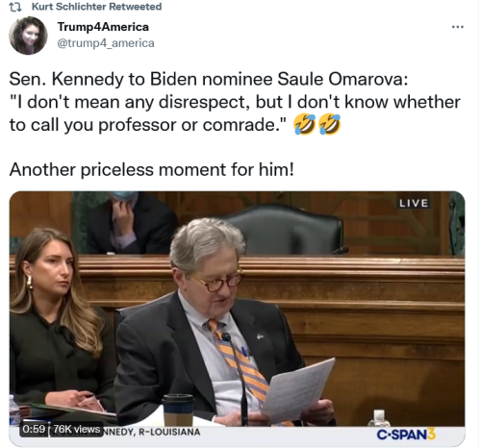This screenshot has width=481, height=448.
Task: Click the retweet arrows icon
Action: tap(15, 7)
